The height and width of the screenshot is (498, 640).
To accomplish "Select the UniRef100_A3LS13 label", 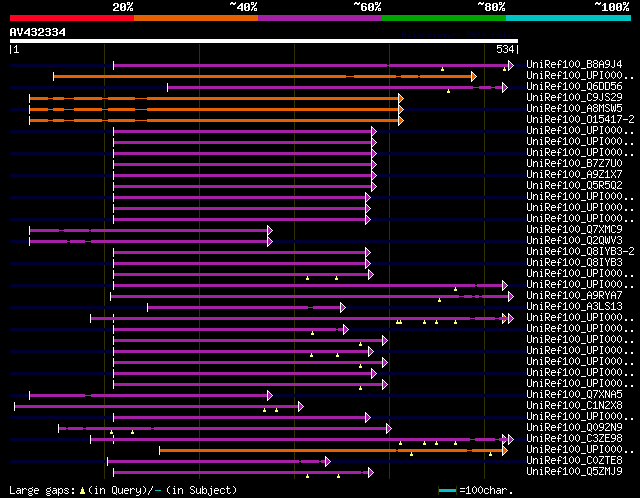I will [x=574, y=307].
